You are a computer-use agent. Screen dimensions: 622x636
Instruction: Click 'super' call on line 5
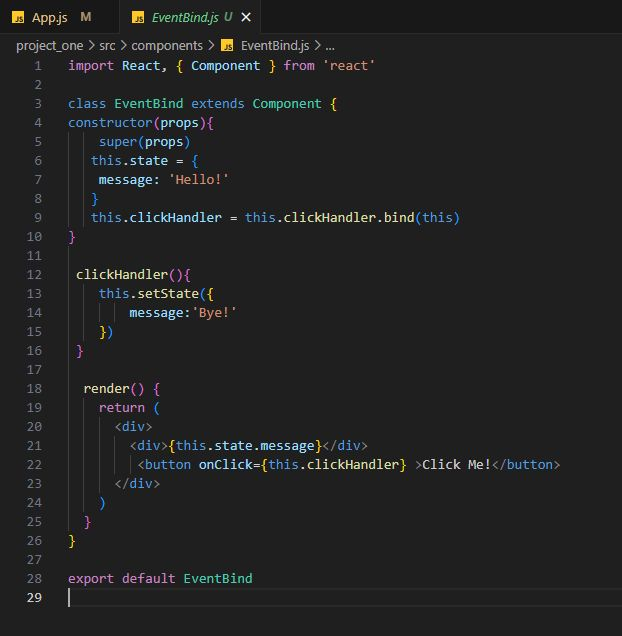[x=118, y=142]
